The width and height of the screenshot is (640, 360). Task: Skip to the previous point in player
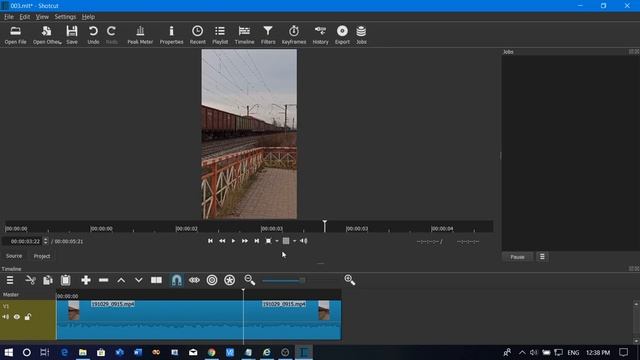tap(210, 241)
